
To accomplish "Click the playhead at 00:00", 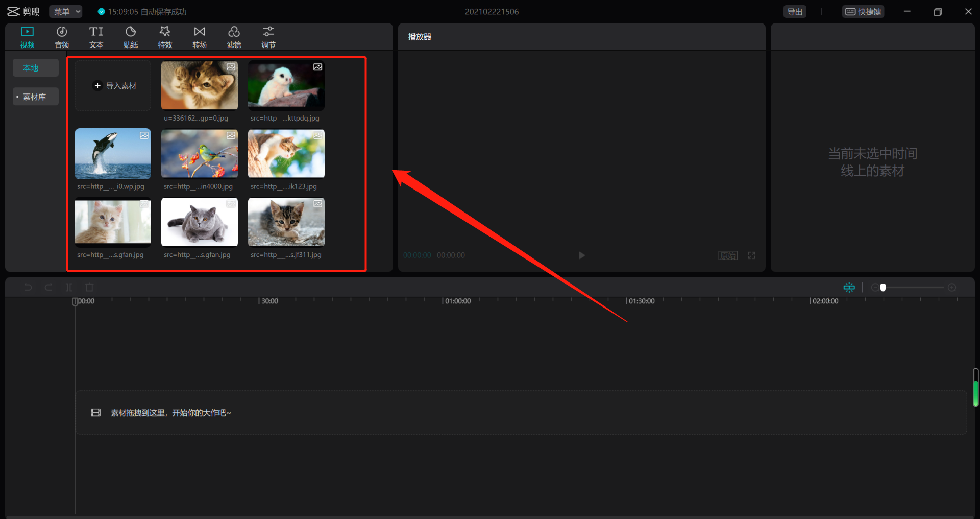I will pyautogui.click(x=75, y=301).
